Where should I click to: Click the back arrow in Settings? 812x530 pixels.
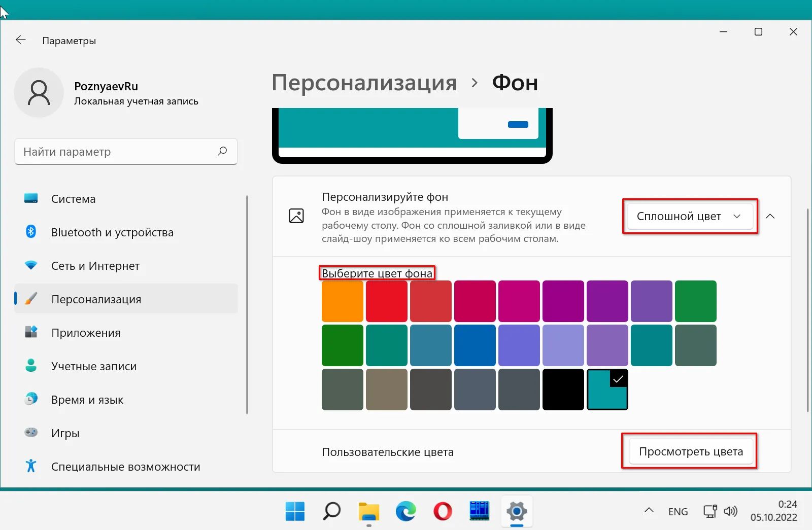21,40
